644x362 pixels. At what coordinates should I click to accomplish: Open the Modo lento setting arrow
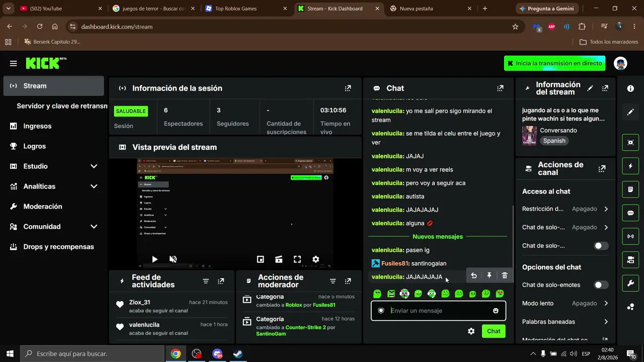click(606, 304)
